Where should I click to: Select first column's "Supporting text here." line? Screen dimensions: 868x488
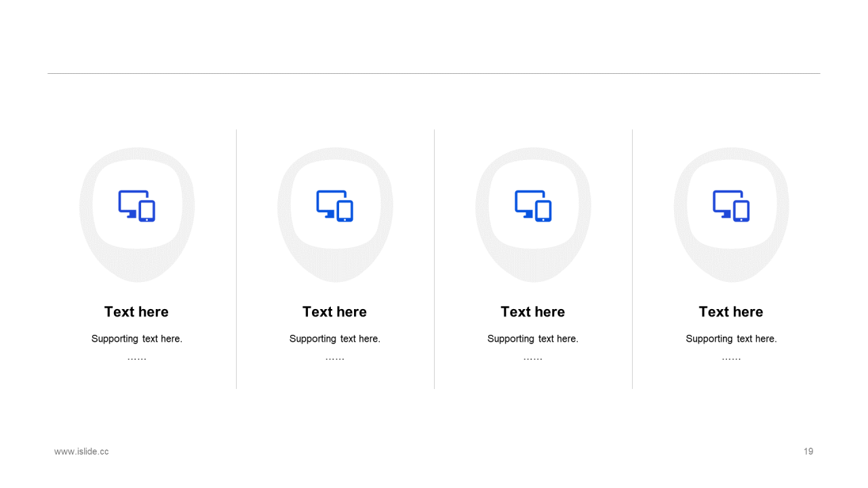point(137,339)
